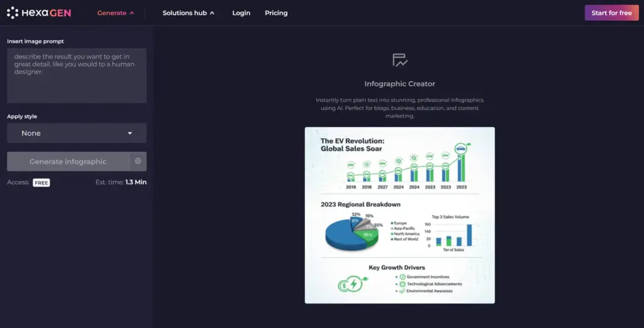Click the Infographic Creator chart icon
This screenshot has width=644, height=328.
tap(399, 61)
